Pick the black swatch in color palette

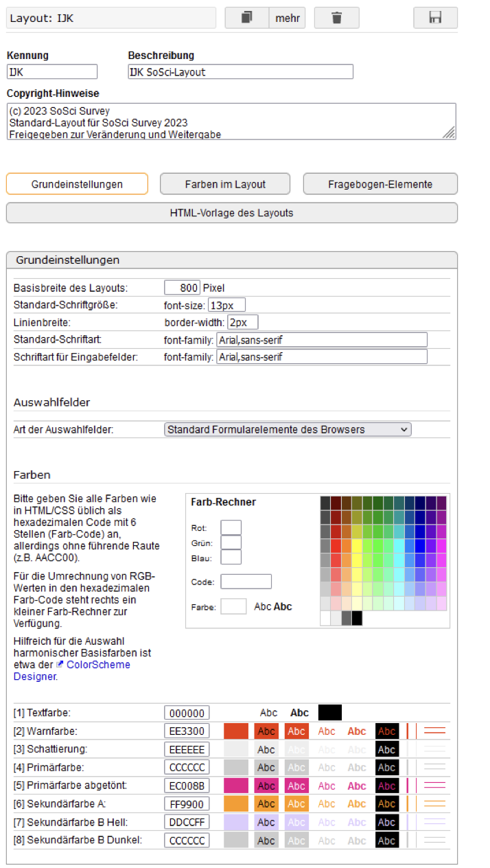(x=357, y=618)
